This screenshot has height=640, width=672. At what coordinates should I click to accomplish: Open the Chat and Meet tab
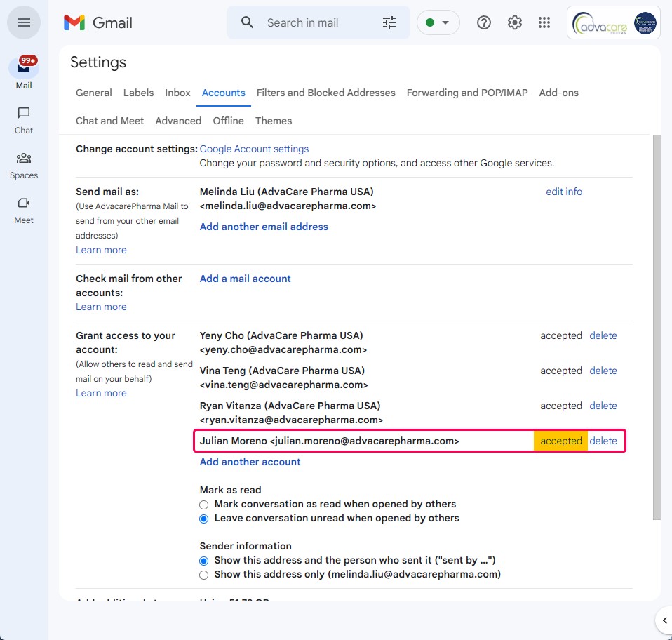click(x=109, y=121)
